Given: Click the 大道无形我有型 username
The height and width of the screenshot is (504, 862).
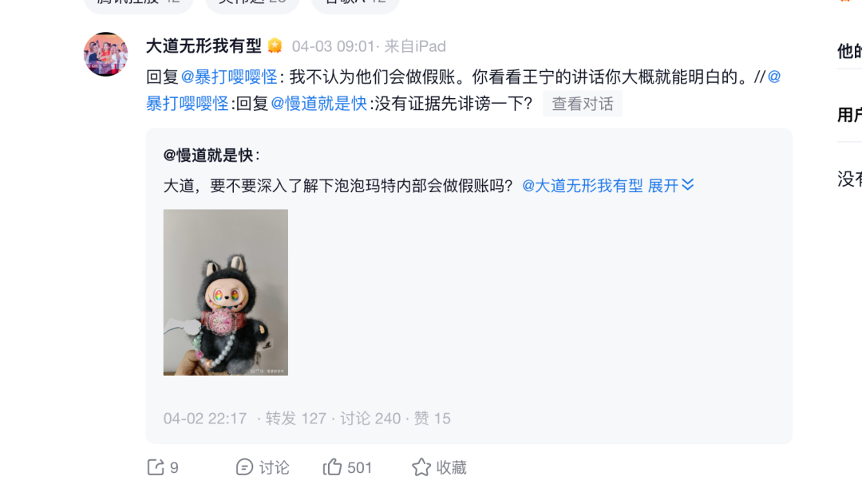Looking at the screenshot, I should click(204, 46).
